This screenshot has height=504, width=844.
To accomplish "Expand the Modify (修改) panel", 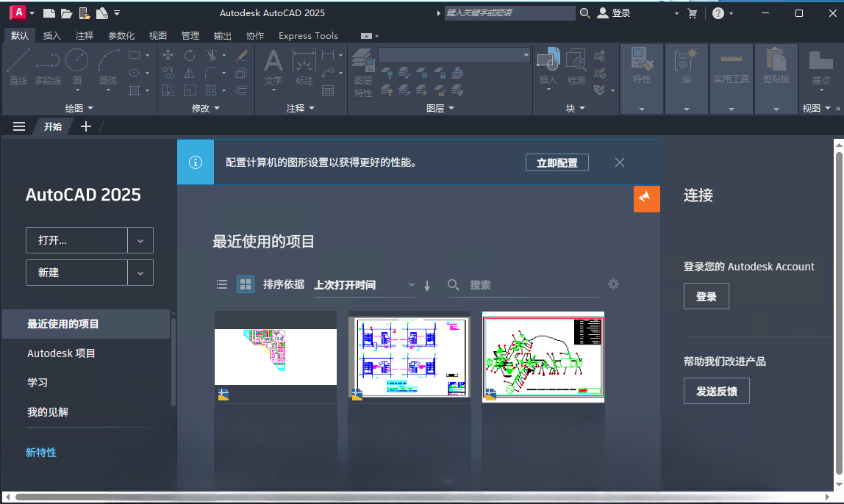I will coord(206,108).
